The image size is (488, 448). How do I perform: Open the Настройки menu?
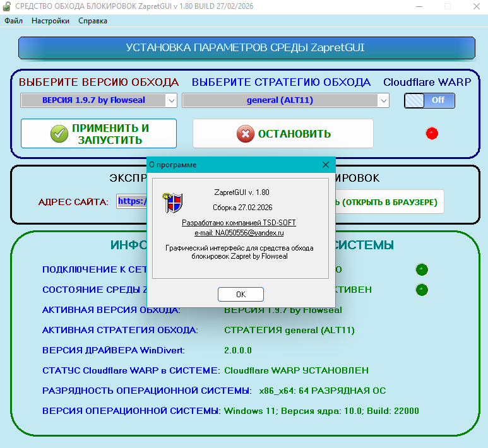coord(51,21)
